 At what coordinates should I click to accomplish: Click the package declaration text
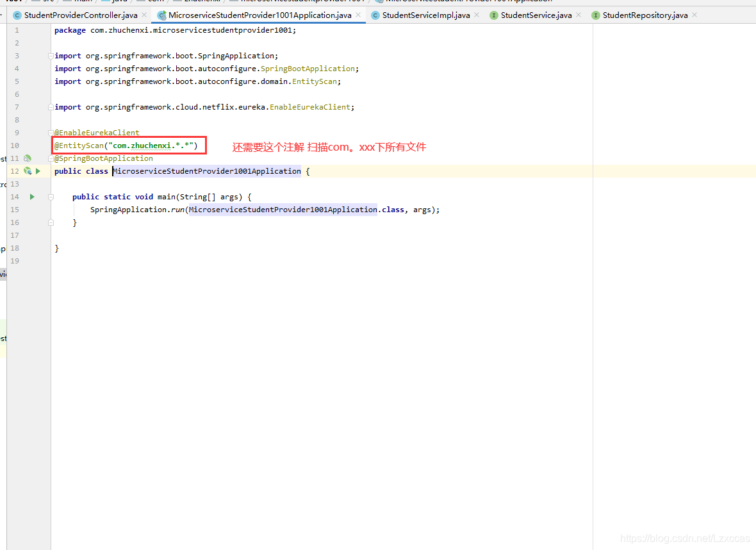(175, 30)
